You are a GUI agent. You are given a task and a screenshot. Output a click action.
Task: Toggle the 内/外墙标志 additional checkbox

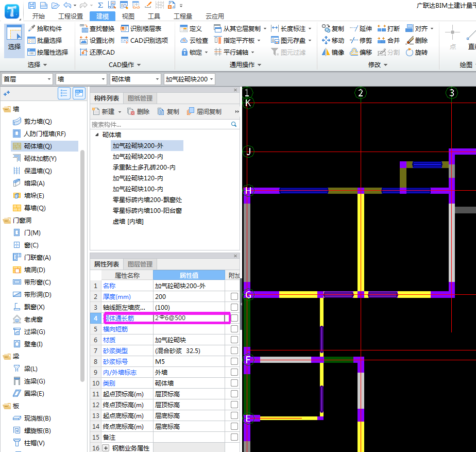(234, 372)
